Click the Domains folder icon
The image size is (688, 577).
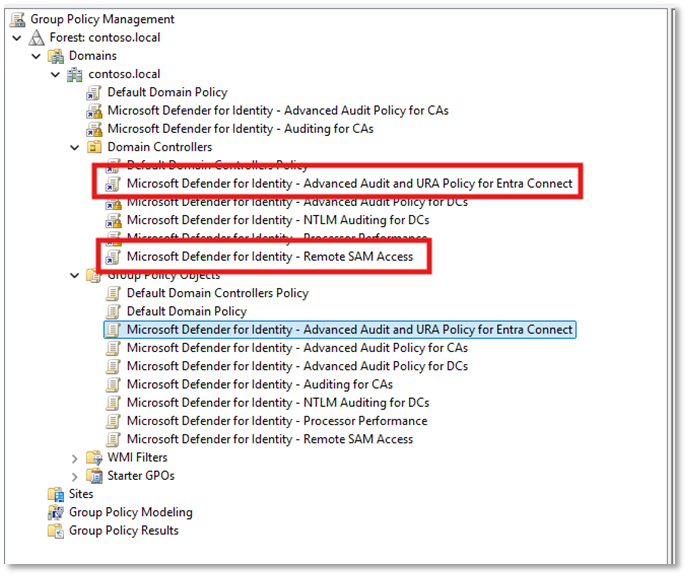56,56
